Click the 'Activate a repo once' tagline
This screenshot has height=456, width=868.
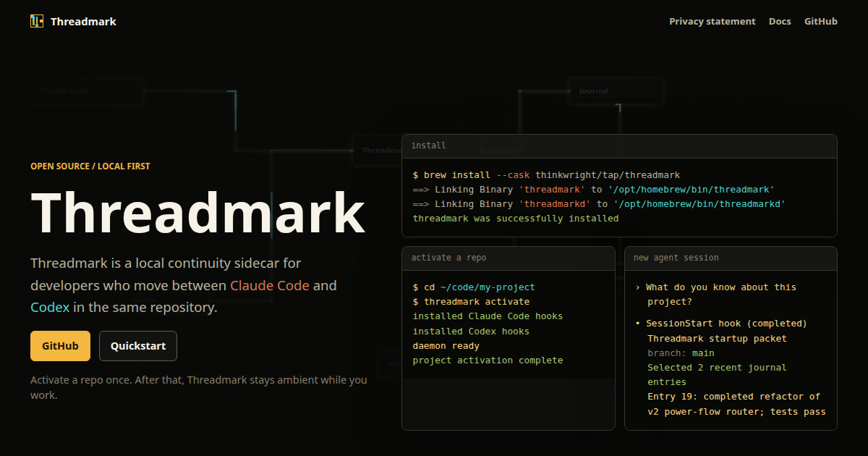pos(199,388)
